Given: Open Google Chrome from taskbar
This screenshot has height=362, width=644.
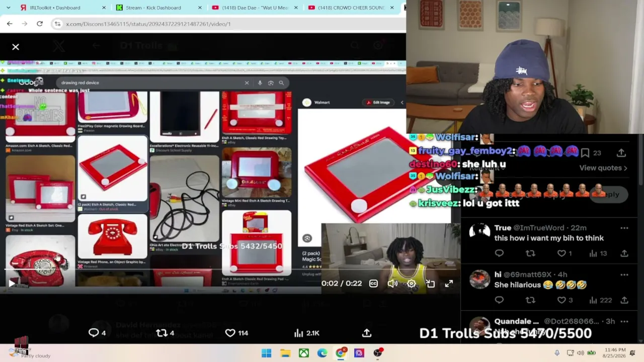Looking at the screenshot, I should coord(341,353).
